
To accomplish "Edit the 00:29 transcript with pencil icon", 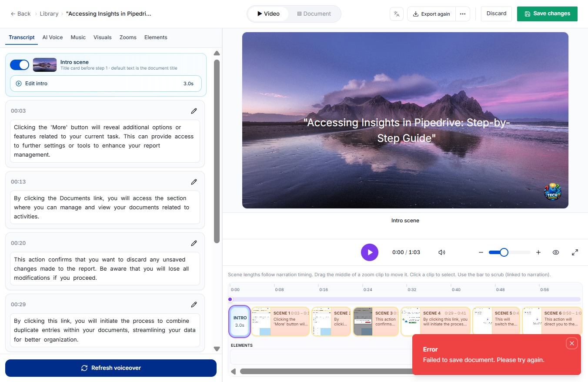I will 194,305.
